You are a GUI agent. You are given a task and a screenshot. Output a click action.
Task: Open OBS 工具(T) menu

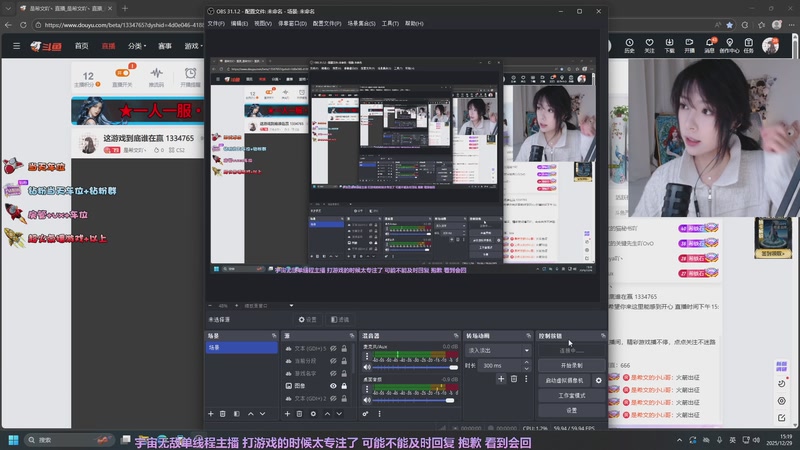pos(390,23)
